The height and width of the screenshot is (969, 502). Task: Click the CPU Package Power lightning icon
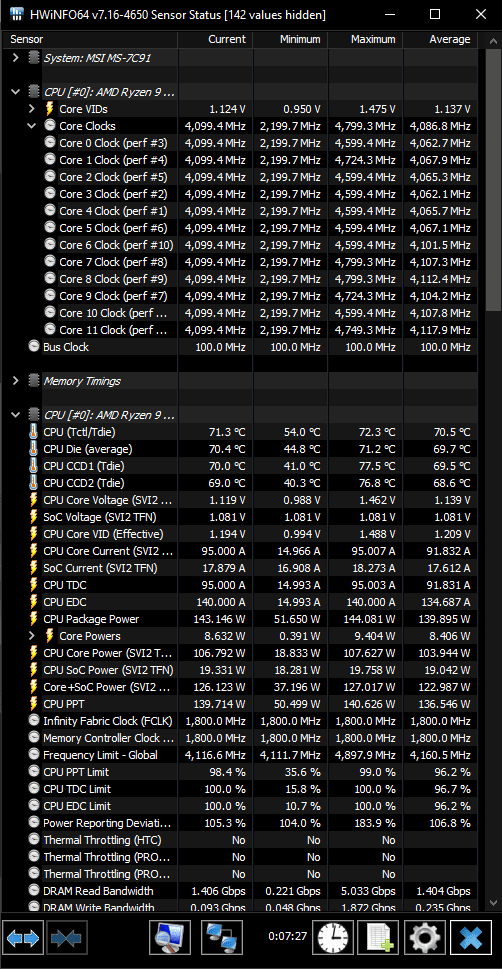tap(33, 619)
